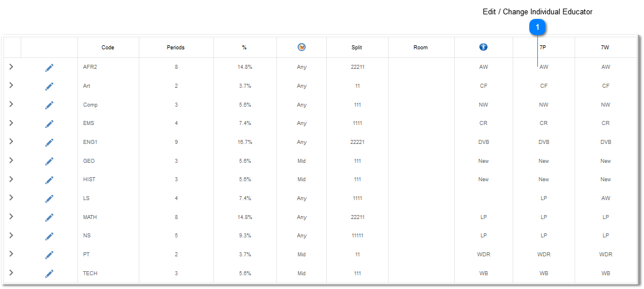The height and width of the screenshot is (289, 644).
Task: Click the empty LS default educator cell
Action: coord(483,198)
